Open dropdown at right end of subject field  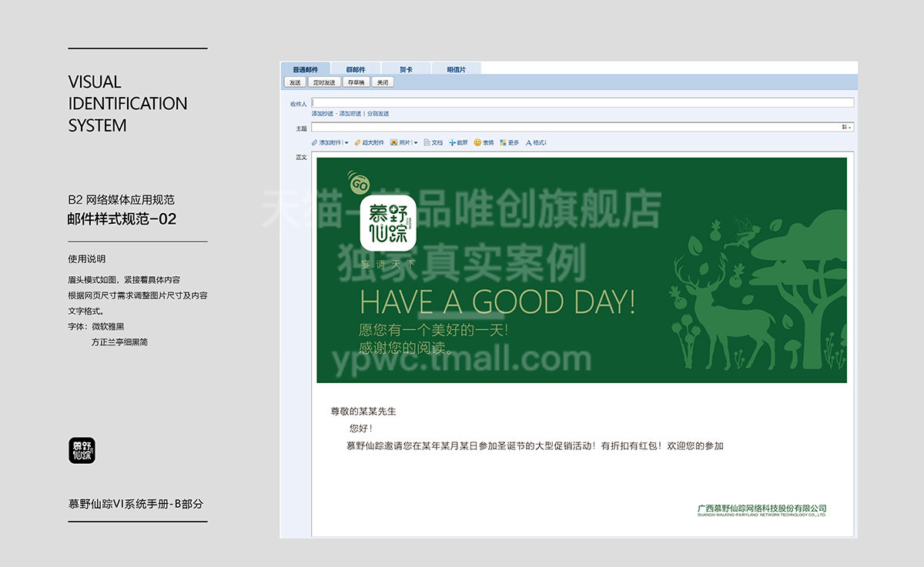(847, 127)
